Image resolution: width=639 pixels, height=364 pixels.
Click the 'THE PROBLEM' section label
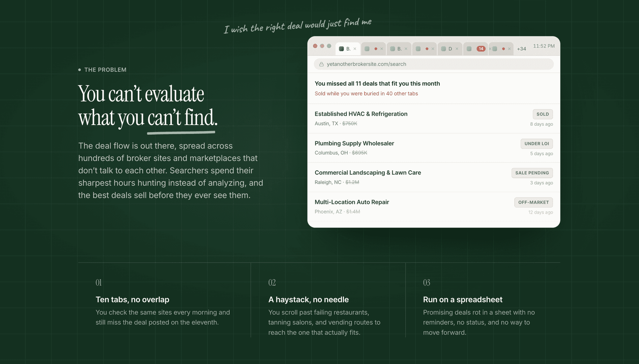point(105,70)
